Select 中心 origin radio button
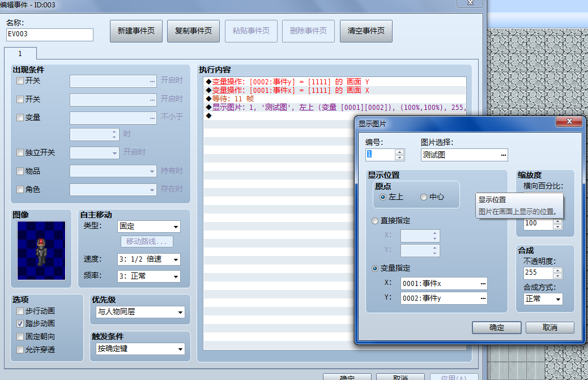This screenshot has width=588, height=380. pos(424,197)
